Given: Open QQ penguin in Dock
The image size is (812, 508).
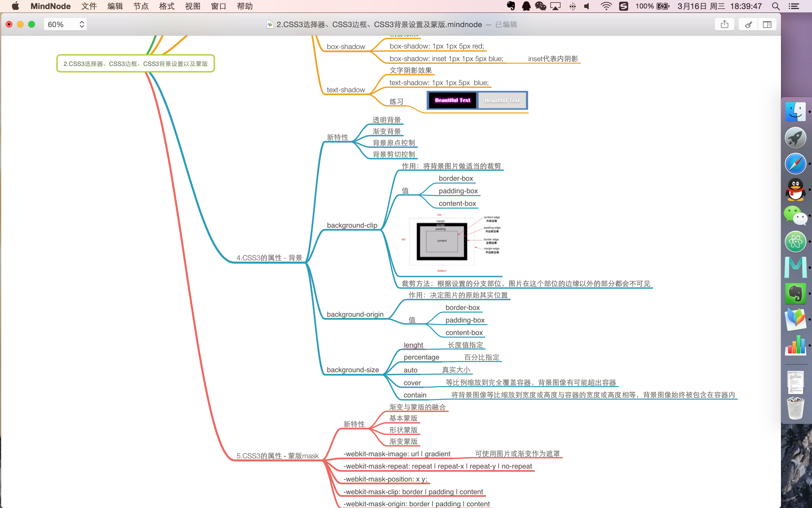Looking at the screenshot, I should [795, 189].
